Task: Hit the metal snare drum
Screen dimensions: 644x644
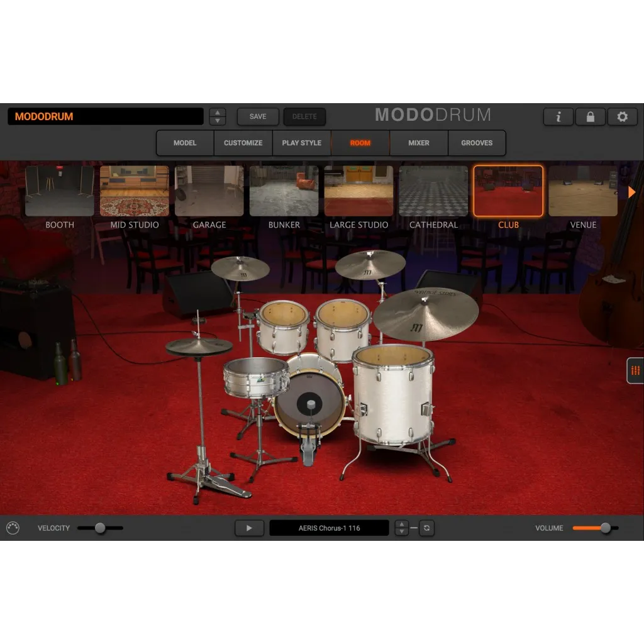Action: click(x=255, y=377)
